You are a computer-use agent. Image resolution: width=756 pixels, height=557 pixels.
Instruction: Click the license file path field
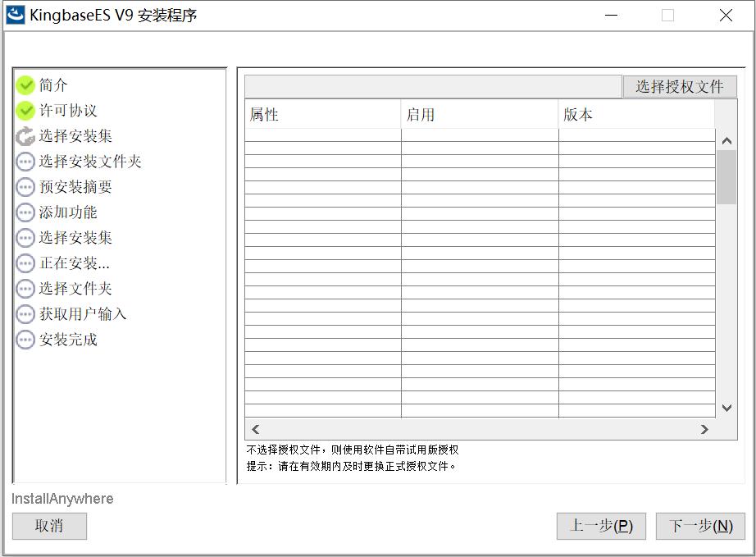(433, 87)
